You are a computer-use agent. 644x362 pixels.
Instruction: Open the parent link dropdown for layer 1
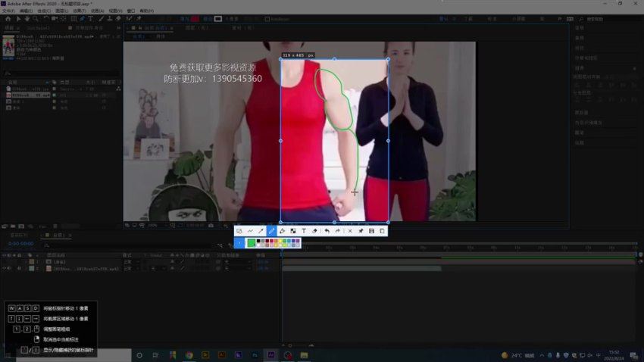click(237, 262)
